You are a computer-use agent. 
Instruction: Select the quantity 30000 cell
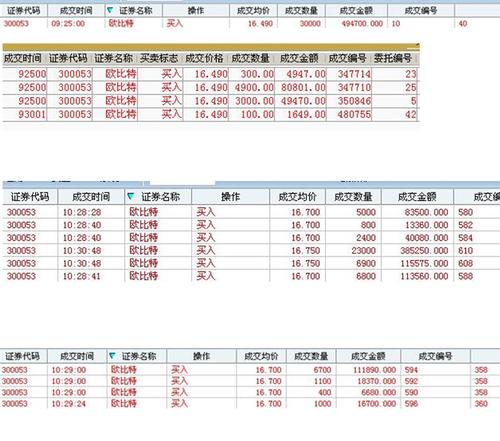tap(310, 24)
